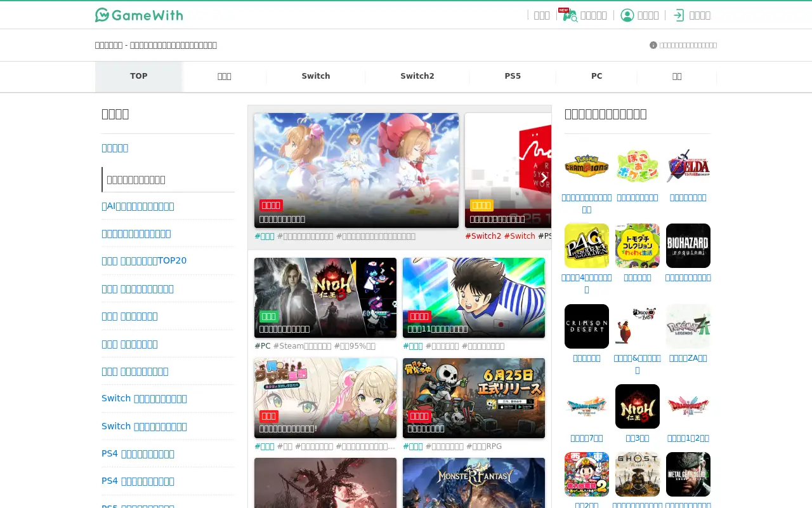The image size is (812, 508).
Task: Click the red #Switch2 hashtag
Action: pyautogui.click(x=483, y=236)
